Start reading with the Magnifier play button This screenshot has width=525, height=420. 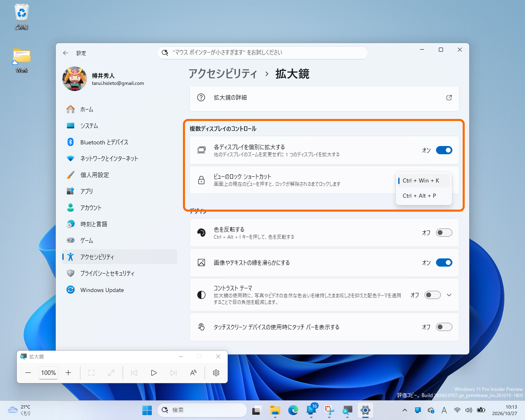click(x=154, y=373)
